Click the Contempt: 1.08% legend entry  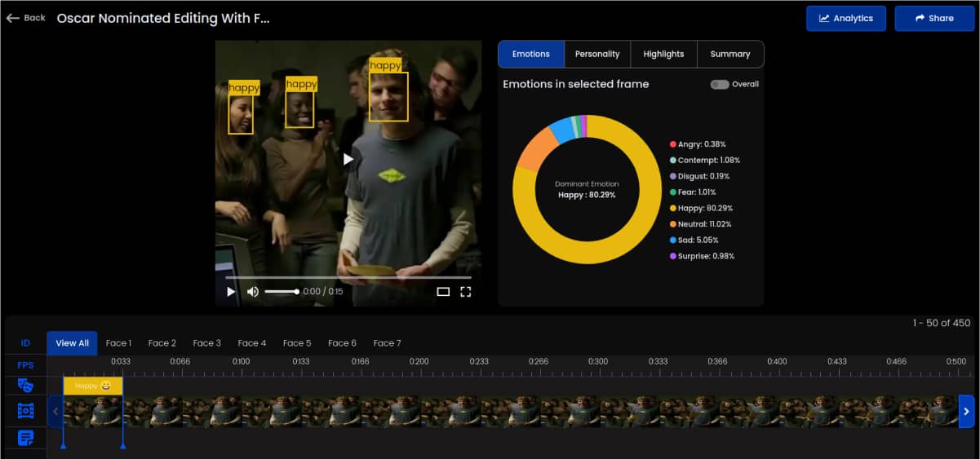[x=705, y=161]
